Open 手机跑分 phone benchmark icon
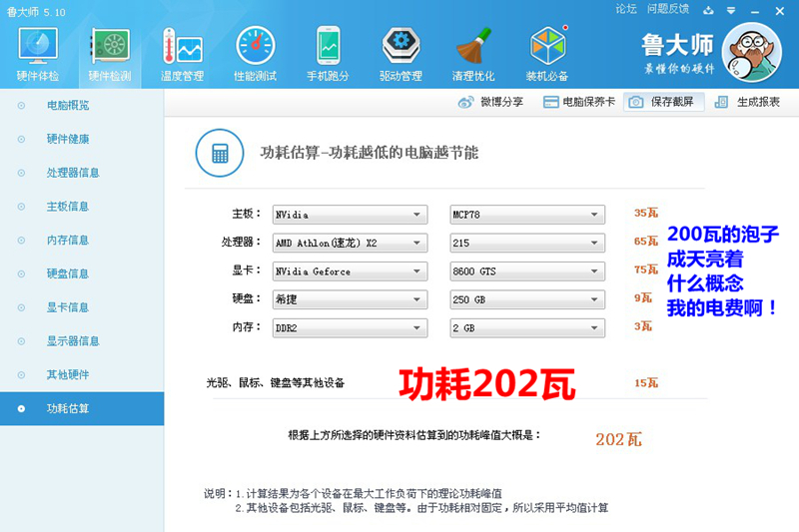The image size is (799, 532). point(329,46)
